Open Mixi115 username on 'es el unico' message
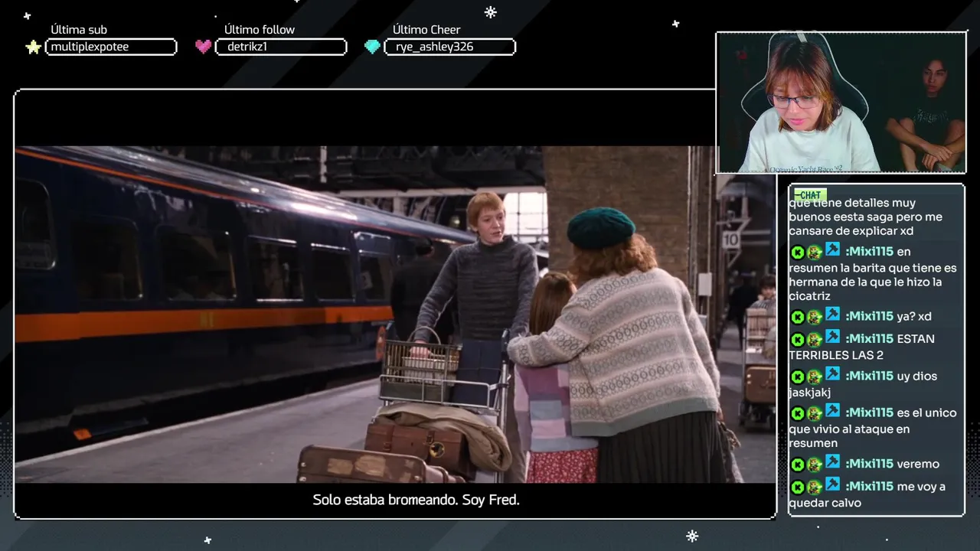The image size is (980, 551). 869,412
